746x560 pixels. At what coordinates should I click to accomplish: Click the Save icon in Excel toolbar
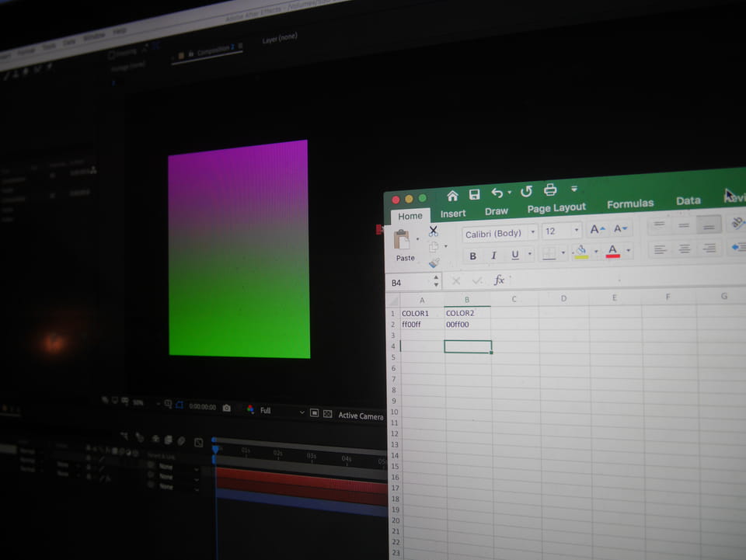tap(474, 194)
